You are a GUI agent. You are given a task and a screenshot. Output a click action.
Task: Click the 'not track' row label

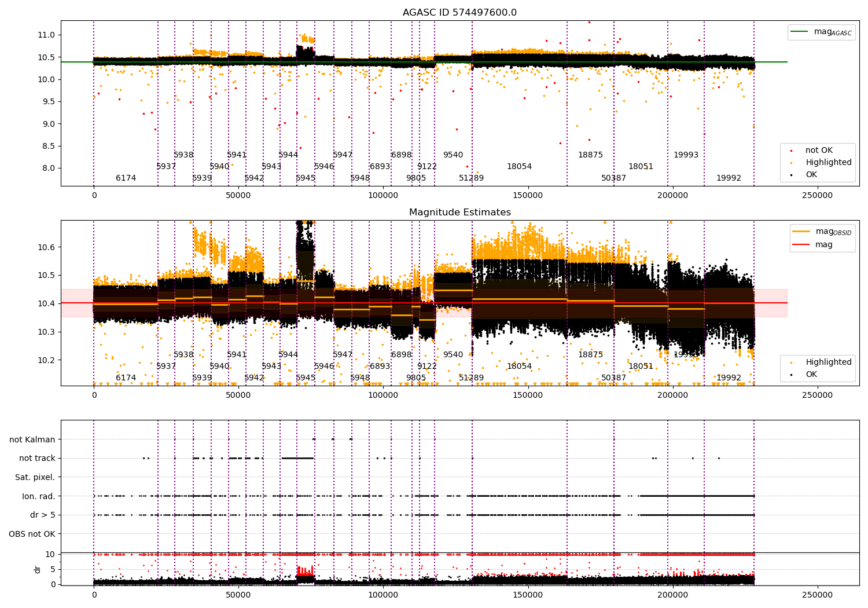pyautogui.click(x=37, y=458)
